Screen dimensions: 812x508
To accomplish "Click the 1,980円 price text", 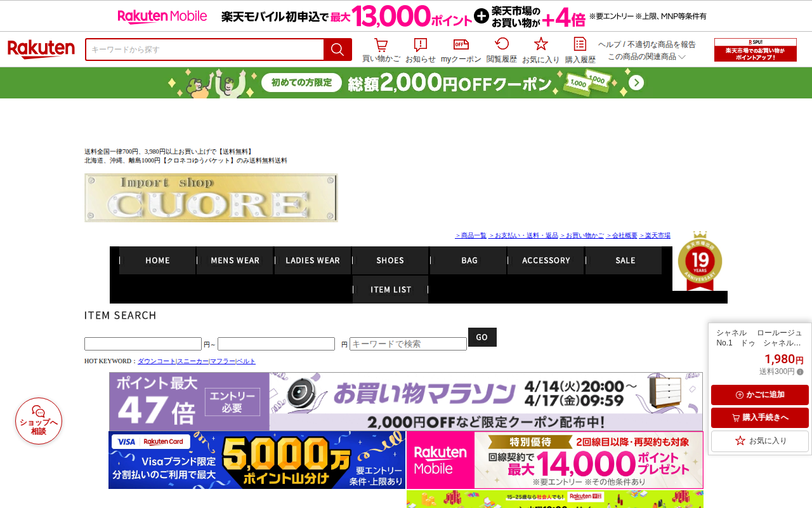I will [x=784, y=359].
